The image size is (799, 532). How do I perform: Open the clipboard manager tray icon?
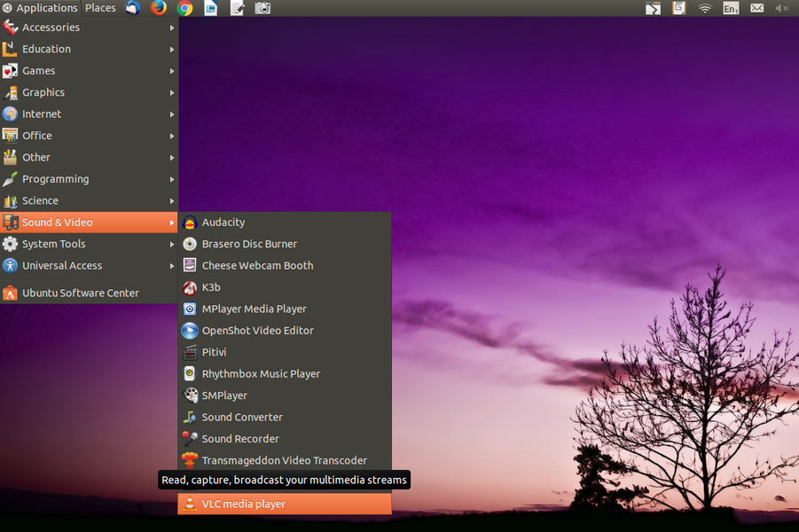click(679, 8)
